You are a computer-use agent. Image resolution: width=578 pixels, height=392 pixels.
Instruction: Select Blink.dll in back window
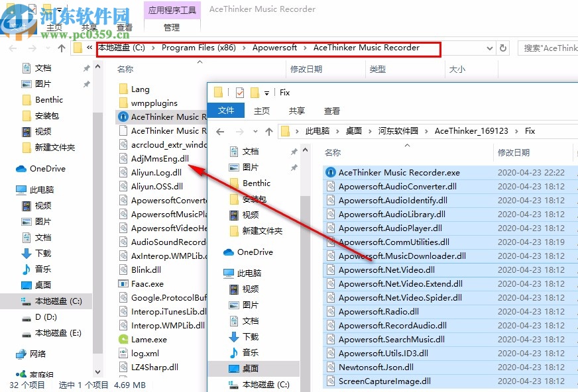[146, 269]
